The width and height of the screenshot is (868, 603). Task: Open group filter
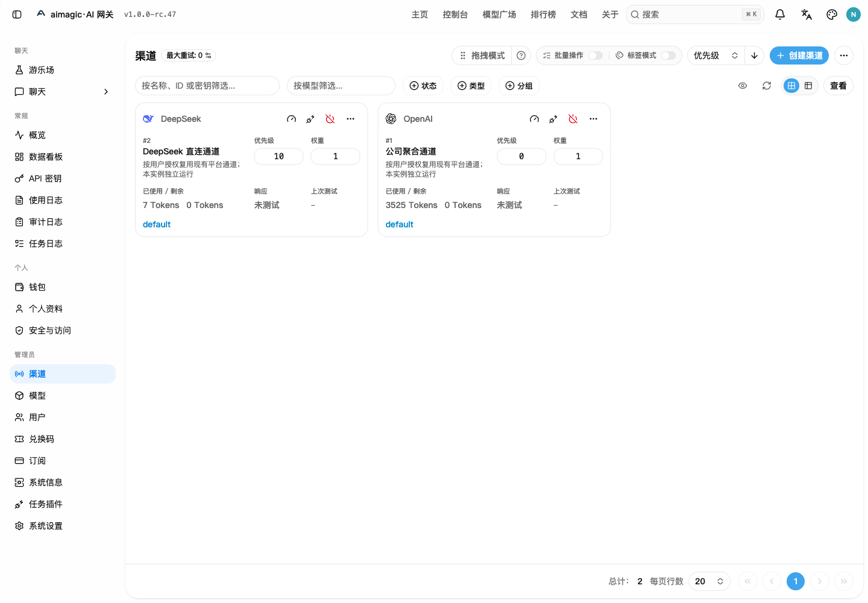tap(519, 86)
